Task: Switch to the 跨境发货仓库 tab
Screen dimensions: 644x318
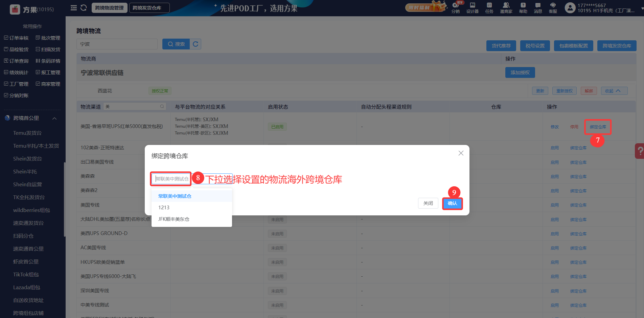Action: (x=149, y=8)
